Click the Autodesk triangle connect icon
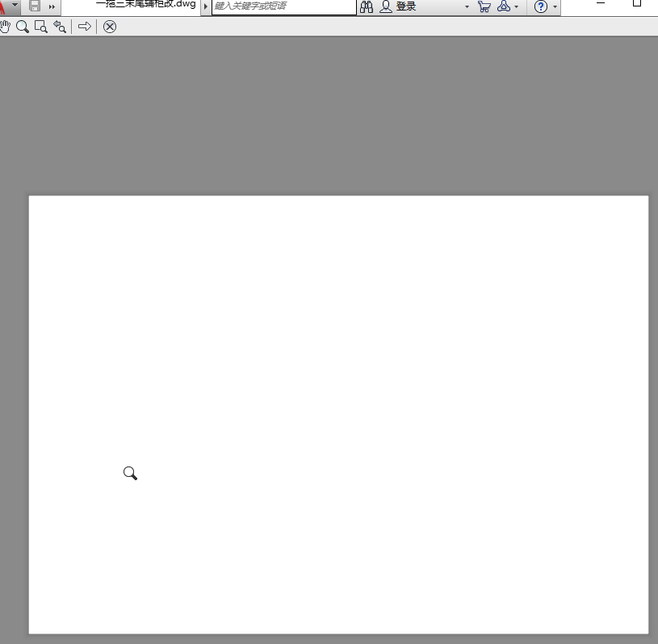This screenshot has width=658, height=644. coord(504,6)
